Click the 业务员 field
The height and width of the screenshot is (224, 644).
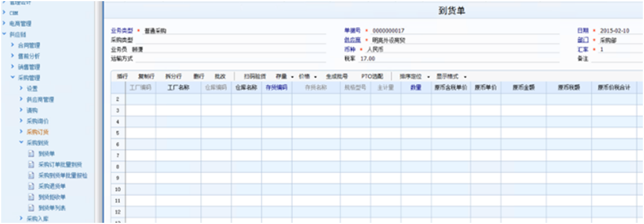[229, 49]
